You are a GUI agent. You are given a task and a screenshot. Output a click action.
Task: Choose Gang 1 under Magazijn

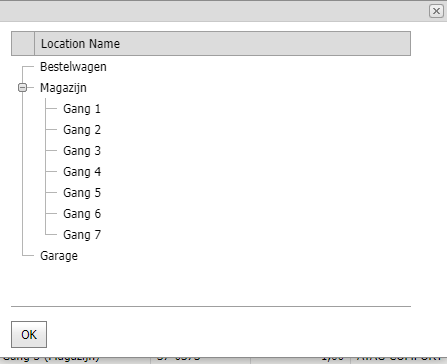pyautogui.click(x=82, y=109)
